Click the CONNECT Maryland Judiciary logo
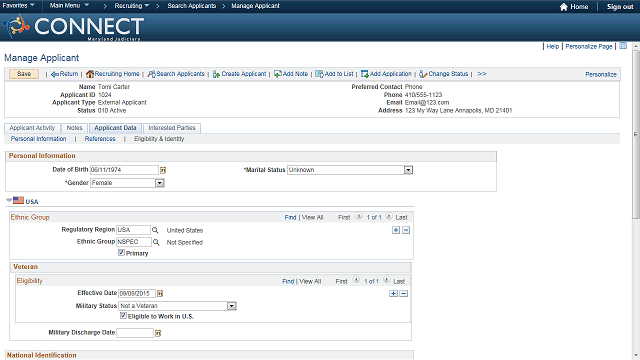The image size is (640, 360). (73, 27)
